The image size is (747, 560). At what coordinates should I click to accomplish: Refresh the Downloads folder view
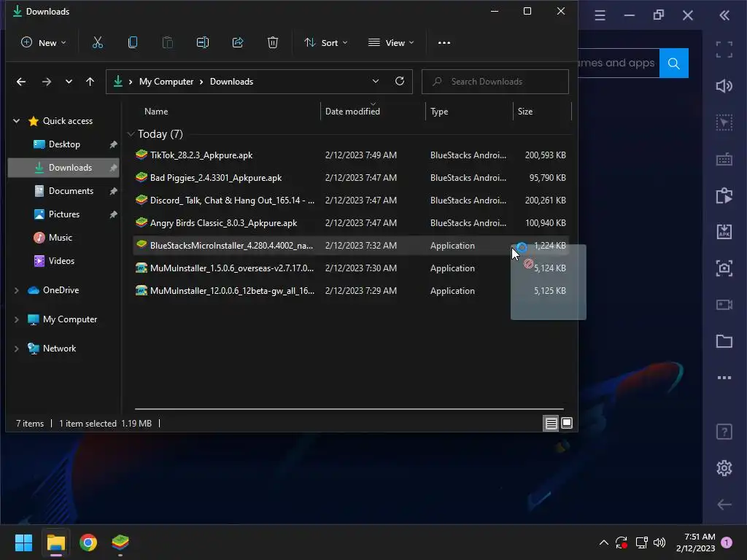[x=400, y=82]
